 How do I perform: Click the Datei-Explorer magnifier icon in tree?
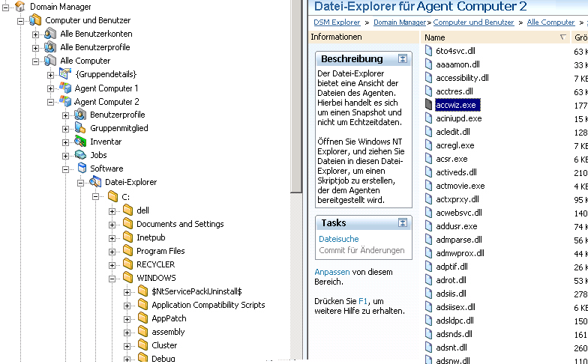[95, 182]
